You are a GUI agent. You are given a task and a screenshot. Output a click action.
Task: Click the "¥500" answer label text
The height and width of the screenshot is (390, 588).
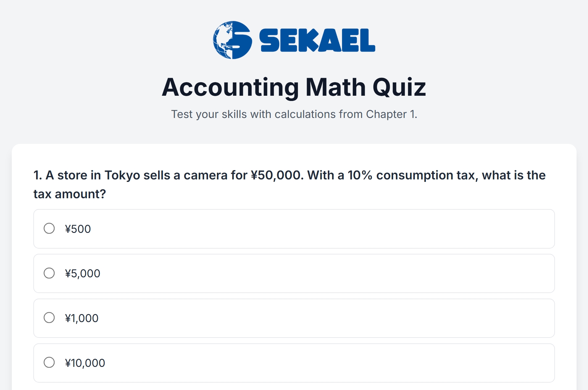78,229
